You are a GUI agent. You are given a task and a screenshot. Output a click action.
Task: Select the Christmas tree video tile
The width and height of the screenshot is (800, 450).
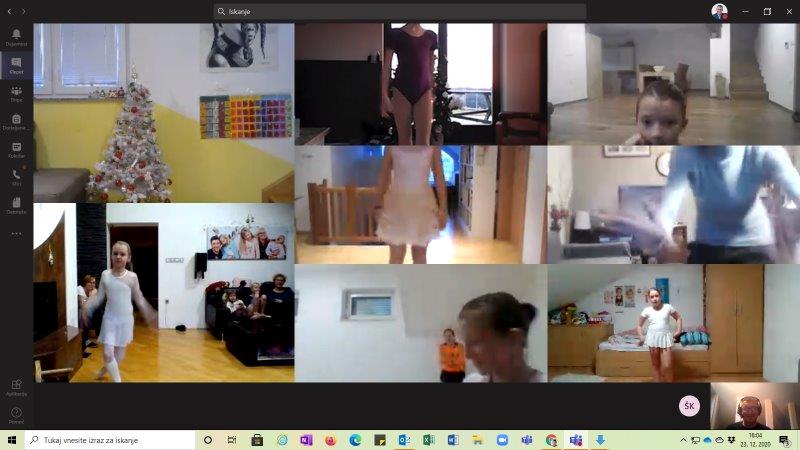coord(164,113)
